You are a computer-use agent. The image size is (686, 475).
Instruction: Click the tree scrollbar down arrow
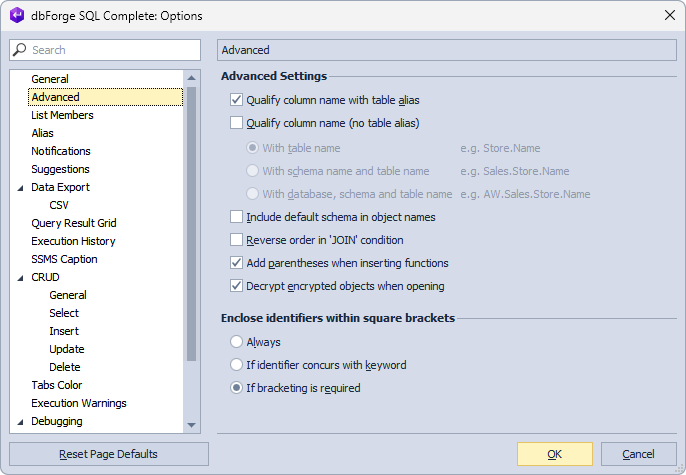(191, 425)
